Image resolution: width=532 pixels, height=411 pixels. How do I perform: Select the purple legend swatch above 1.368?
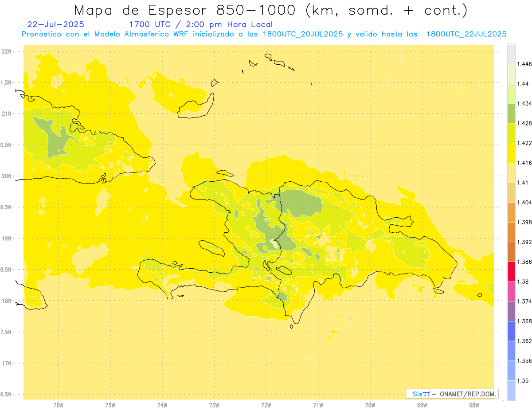(511, 311)
